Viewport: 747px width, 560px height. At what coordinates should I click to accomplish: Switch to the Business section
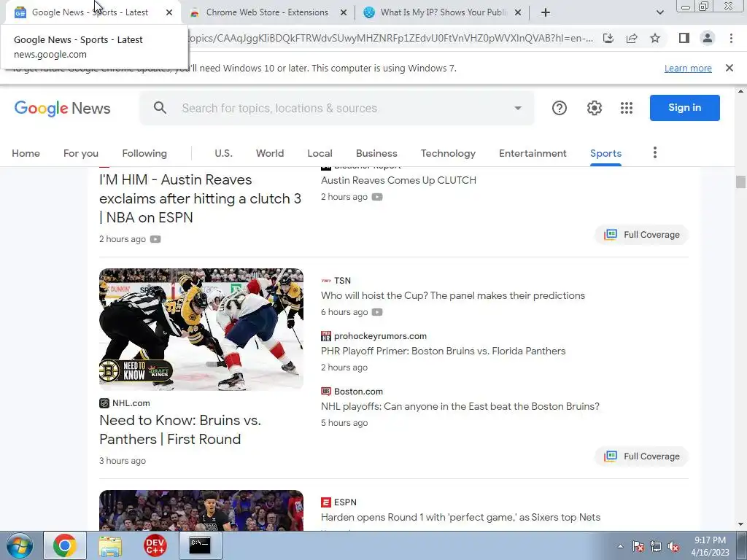[x=376, y=153]
